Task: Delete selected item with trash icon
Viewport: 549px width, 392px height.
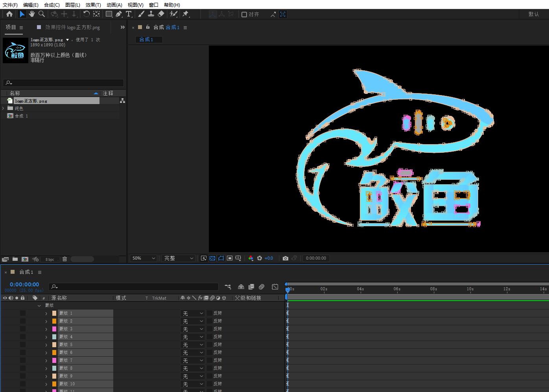Action: (65, 259)
